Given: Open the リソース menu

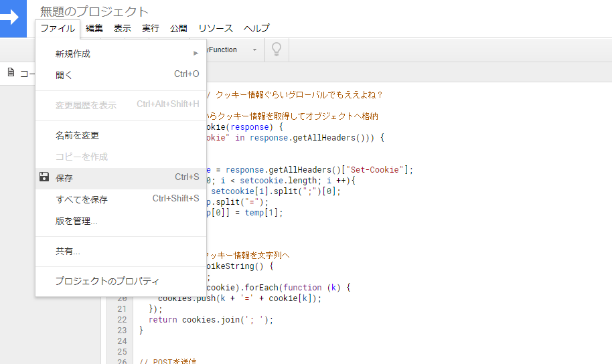Looking at the screenshot, I should (216, 28).
